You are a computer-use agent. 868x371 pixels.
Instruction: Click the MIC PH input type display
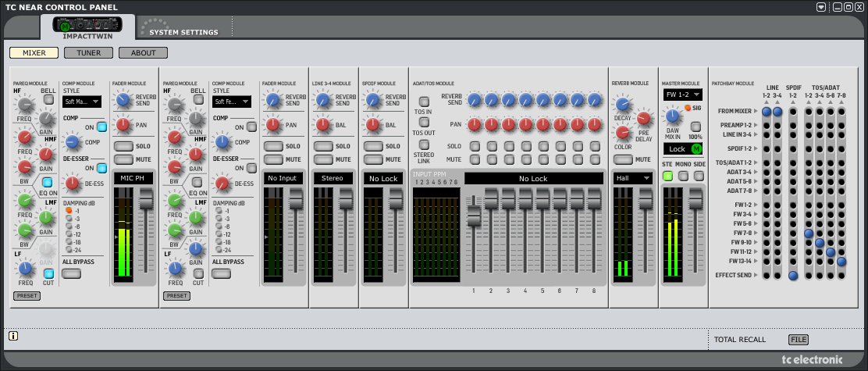point(133,178)
